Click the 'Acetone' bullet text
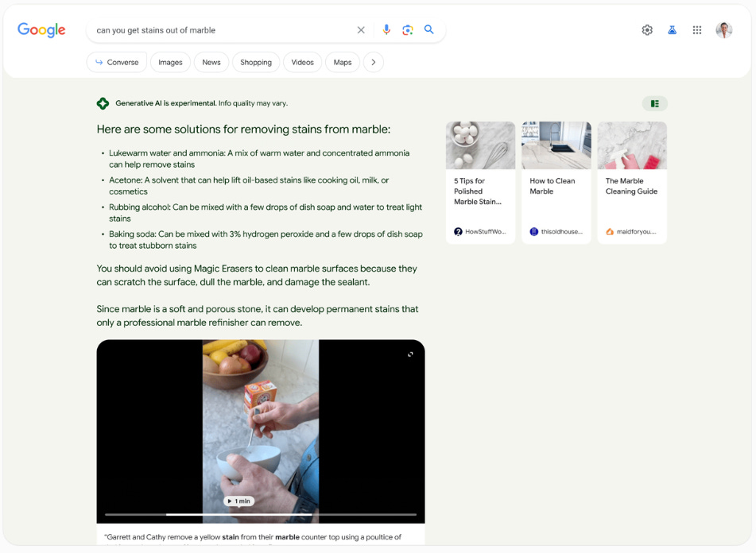Image resolution: width=756 pixels, height=553 pixels. [x=249, y=185]
